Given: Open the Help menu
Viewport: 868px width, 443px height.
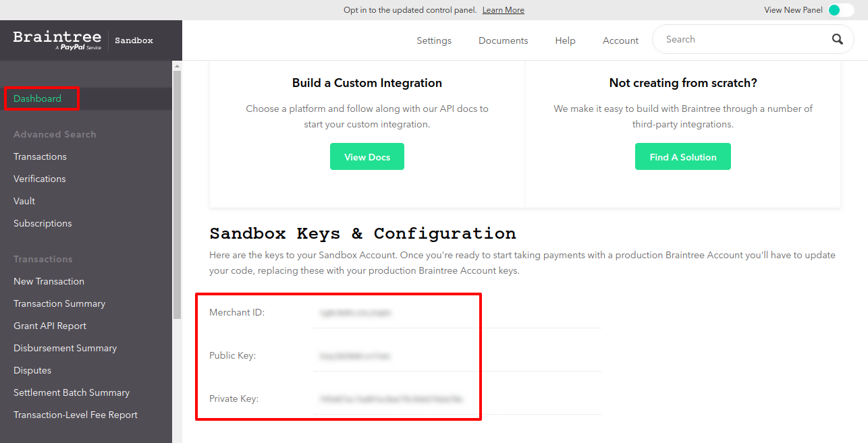Looking at the screenshot, I should pyautogui.click(x=566, y=40).
